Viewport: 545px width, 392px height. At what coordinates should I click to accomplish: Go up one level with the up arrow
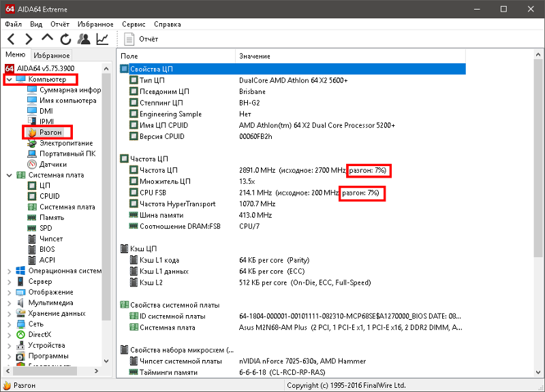coord(47,38)
